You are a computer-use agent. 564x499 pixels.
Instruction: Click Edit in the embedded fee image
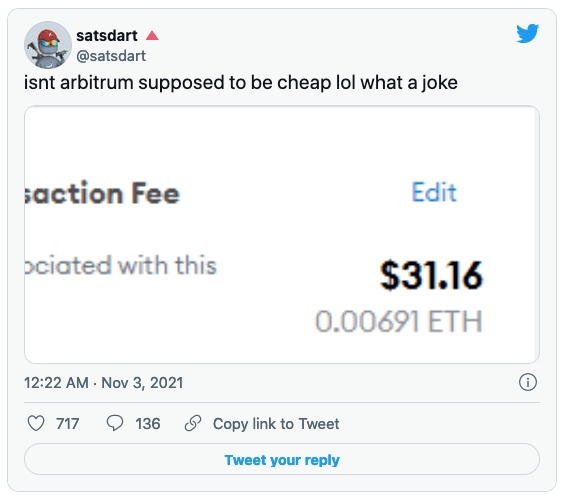click(x=434, y=192)
